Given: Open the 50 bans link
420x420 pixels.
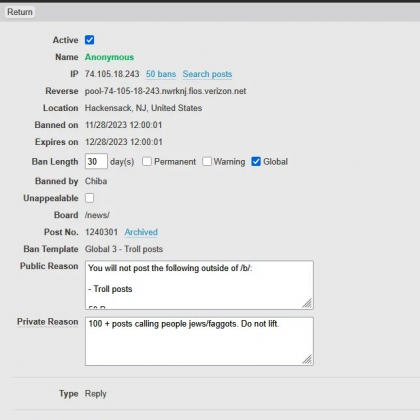Looking at the screenshot, I should (x=161, y=74).
